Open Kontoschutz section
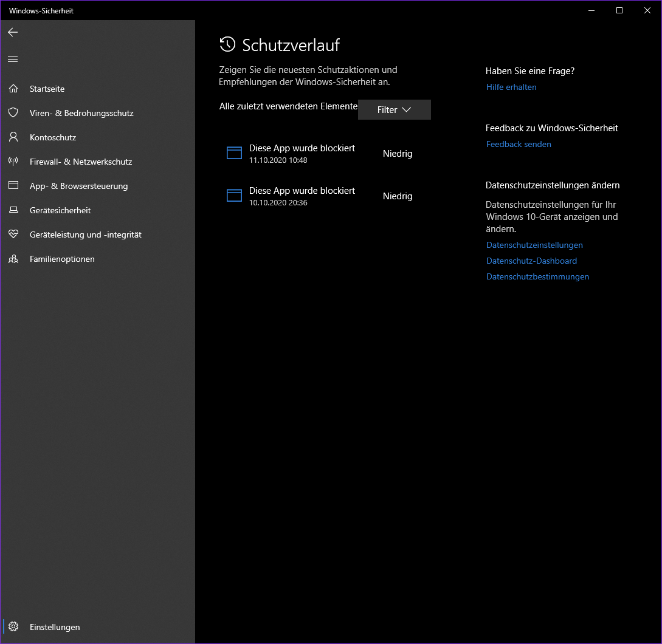This screenshot has height=644, width=662. [x=97, y=137]
